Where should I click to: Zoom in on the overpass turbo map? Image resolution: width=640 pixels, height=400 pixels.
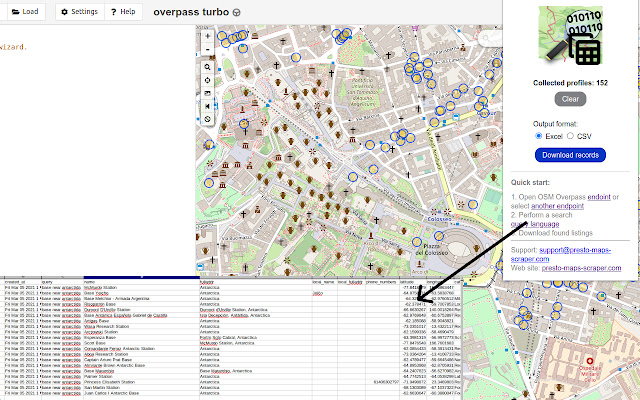207,36
